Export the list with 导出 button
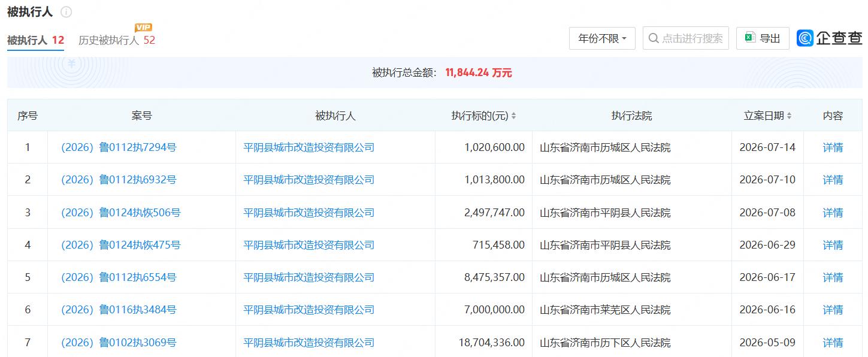Screen dimensions: 868x357 pyautogui.click(x=763, y=38)
